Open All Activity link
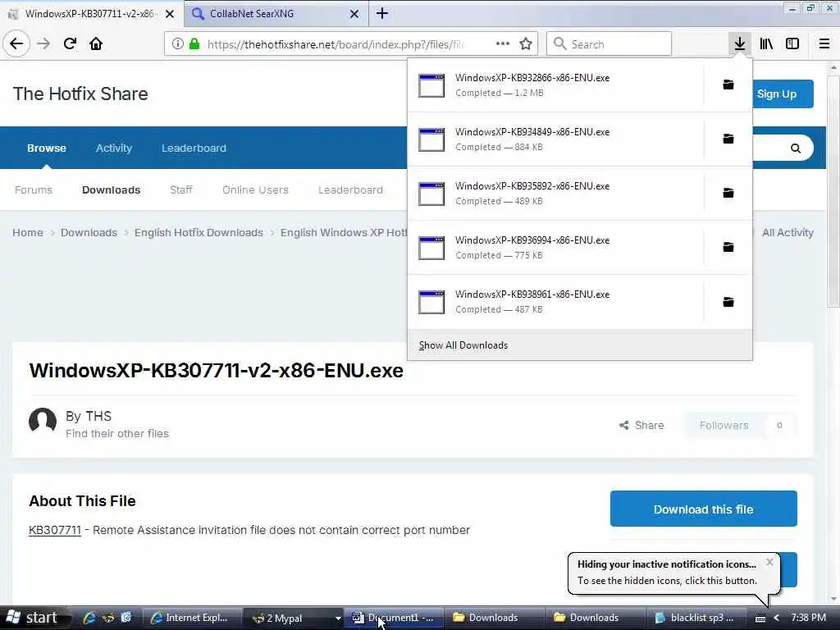 click(x=787, y=232)
